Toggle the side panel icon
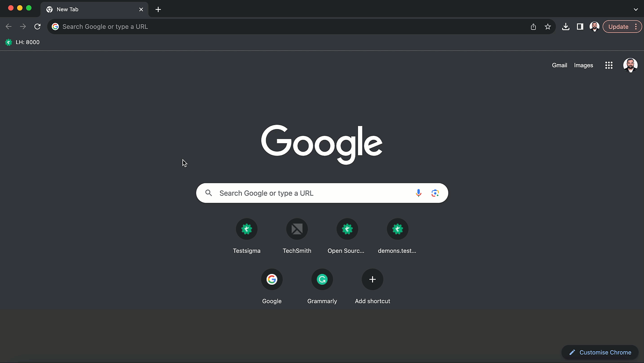The width and height of the screenshot is (644, 363). click(x=580, y=27)
